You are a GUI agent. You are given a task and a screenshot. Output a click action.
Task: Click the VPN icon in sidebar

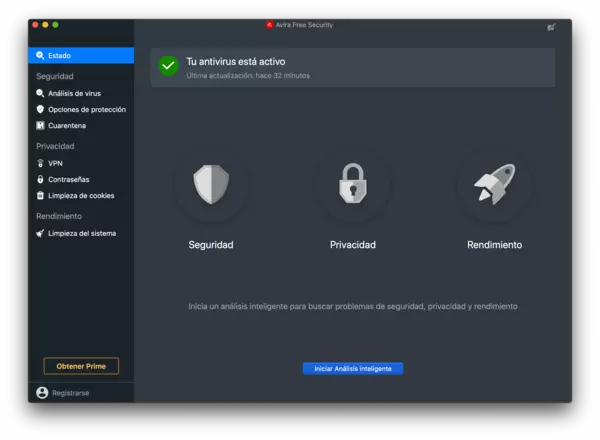[x=40, y=163]
